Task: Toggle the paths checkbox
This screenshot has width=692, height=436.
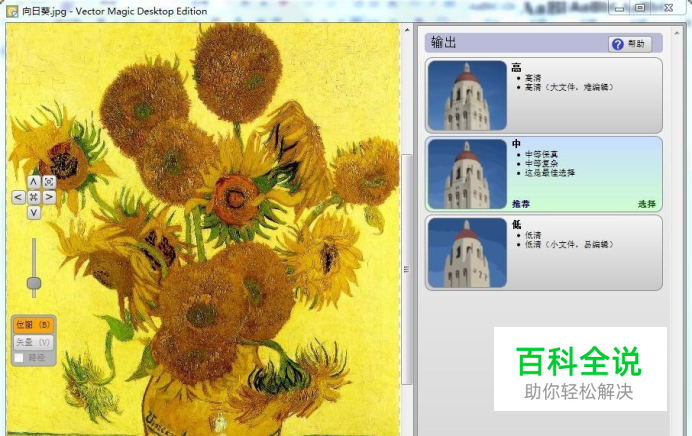Action: (19, 357)
